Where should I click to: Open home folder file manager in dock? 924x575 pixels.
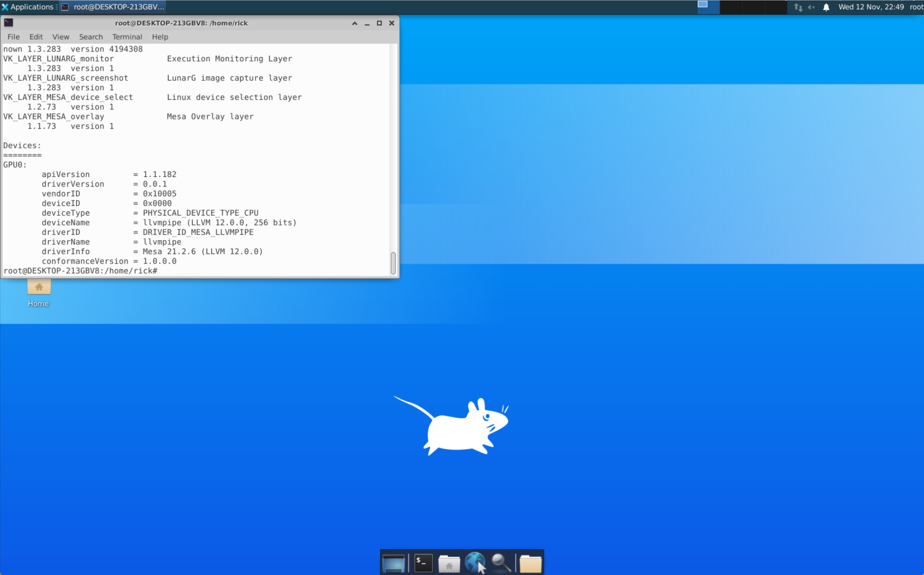449,563
